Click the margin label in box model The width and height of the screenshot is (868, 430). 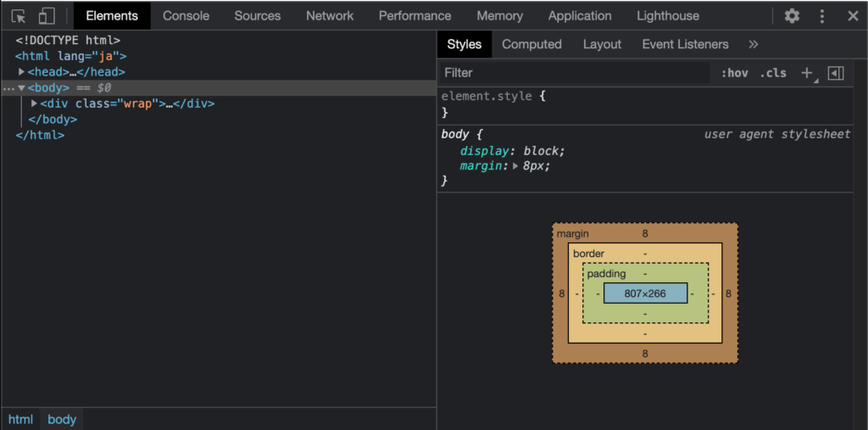pyautogui.click(x=573, y=234)
